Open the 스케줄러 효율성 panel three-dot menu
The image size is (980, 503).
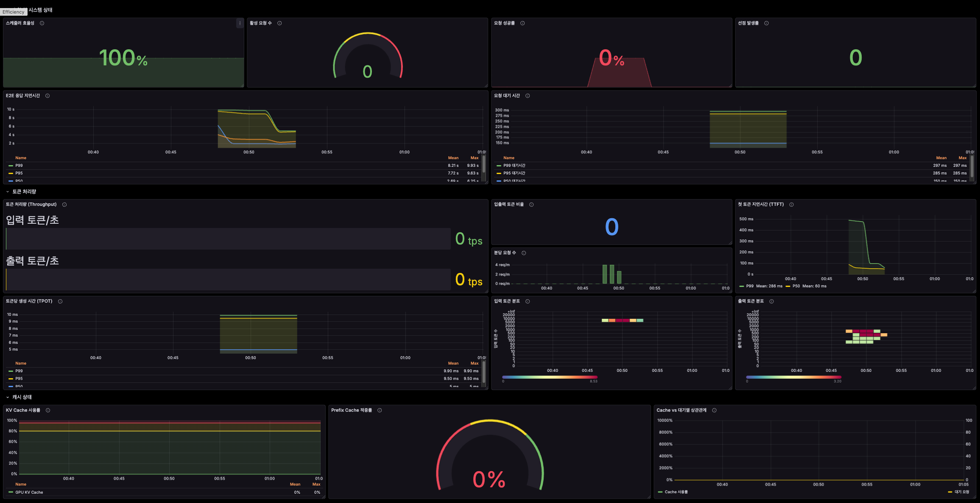pos(240,23)
